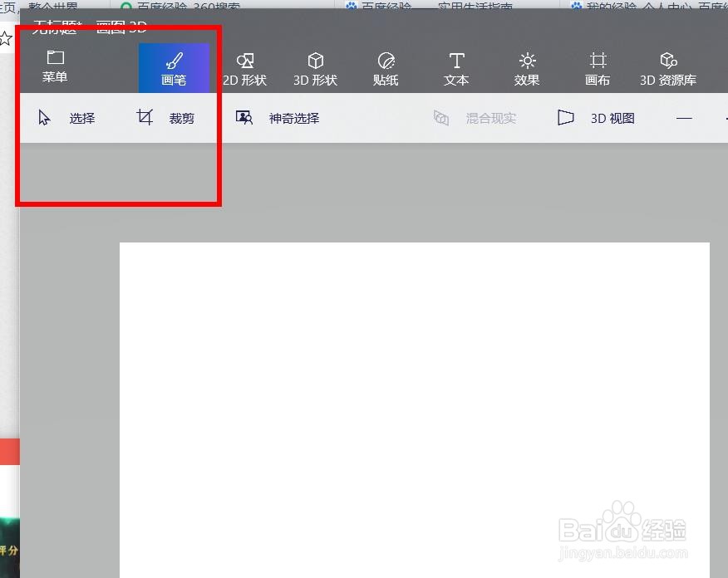This screenshot has width=728, height=578.
Task: Open the Menu (菜单) panel
Action: point(55,67)
